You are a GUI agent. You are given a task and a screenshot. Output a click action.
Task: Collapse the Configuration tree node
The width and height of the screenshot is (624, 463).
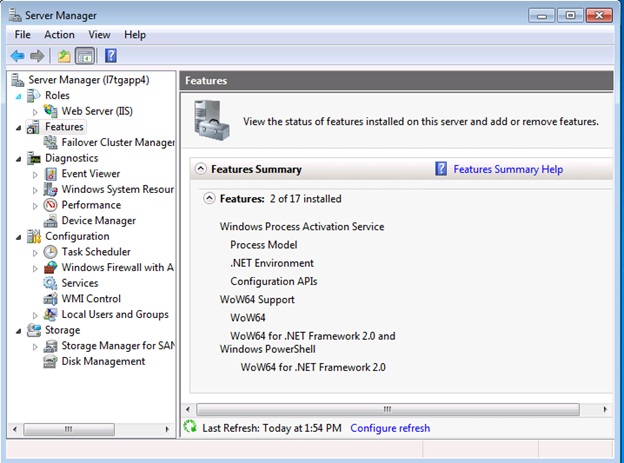click(19, 238)
